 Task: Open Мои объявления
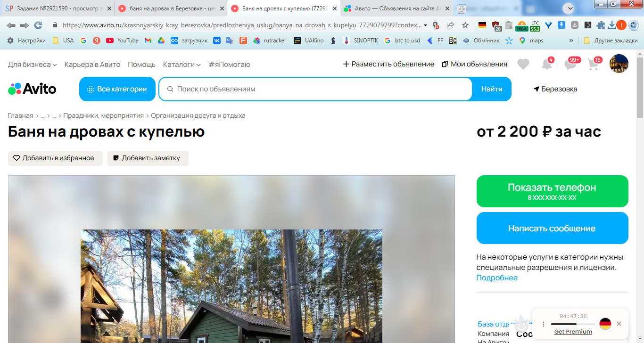pos(475,64)
